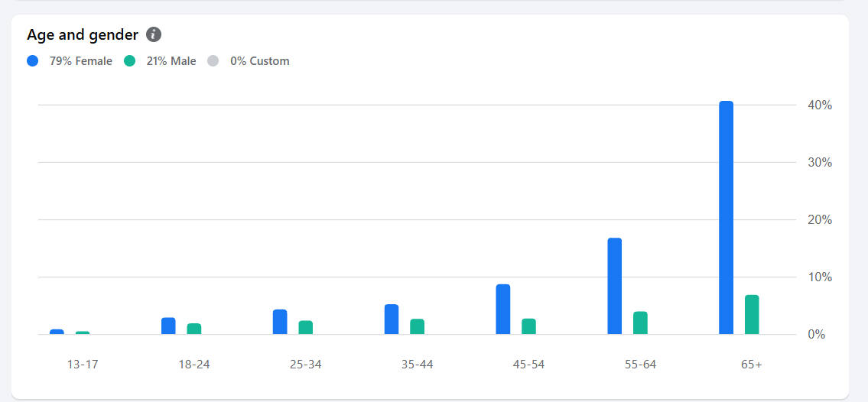This screenshot has width=868, height=402.
Task: Click the info icon beside Age and gender
Action: (x=154, y=34)
